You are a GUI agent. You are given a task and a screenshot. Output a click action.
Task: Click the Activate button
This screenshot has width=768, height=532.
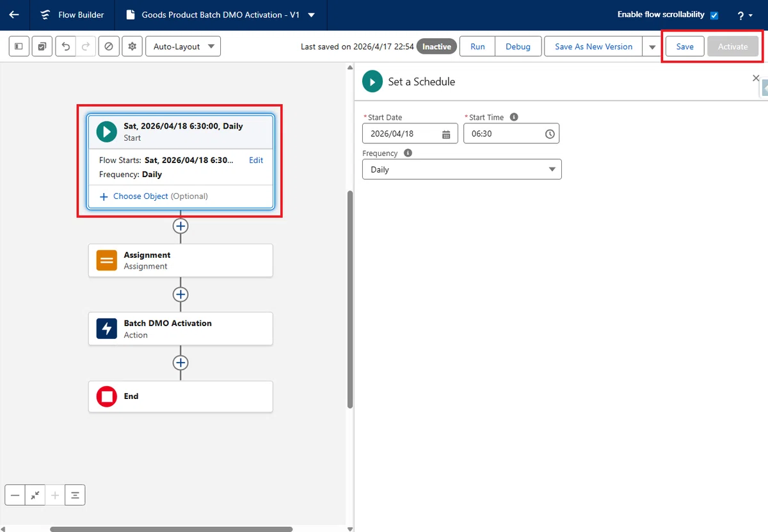click(x=733, y=47)
